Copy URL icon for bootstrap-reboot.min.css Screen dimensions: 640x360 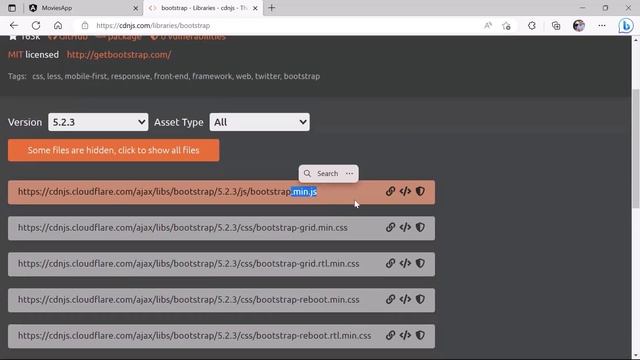(x=390, y=299)
